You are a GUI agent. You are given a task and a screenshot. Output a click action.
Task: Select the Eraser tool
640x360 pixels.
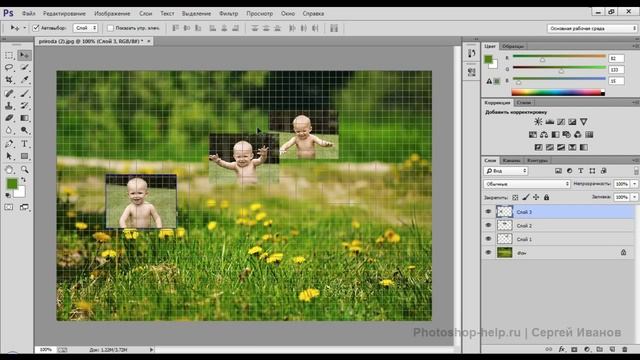tap(9, 118)
